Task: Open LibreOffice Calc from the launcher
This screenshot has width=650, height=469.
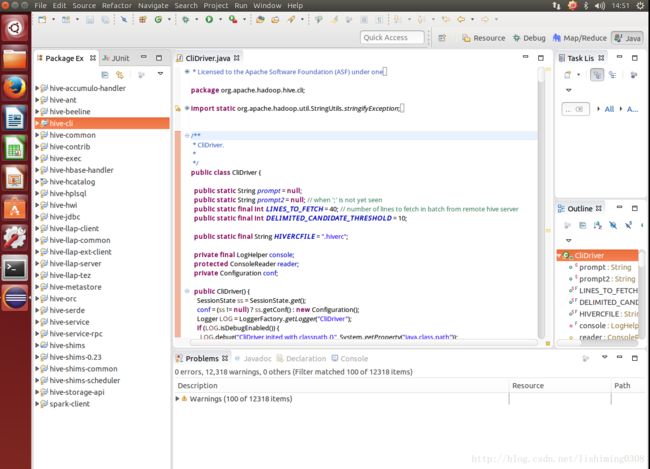Action: pos(15,148)
